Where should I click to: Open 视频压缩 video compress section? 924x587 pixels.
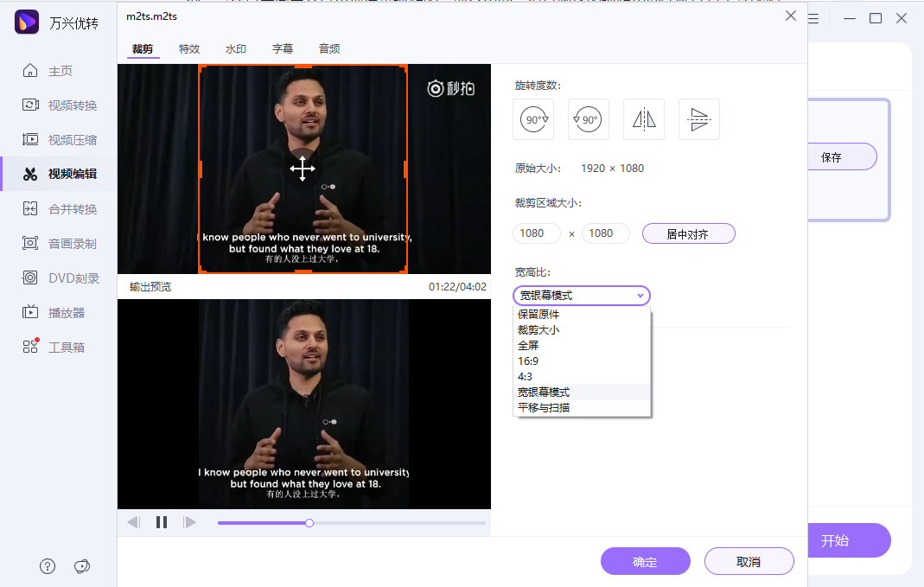pos(60,140)
